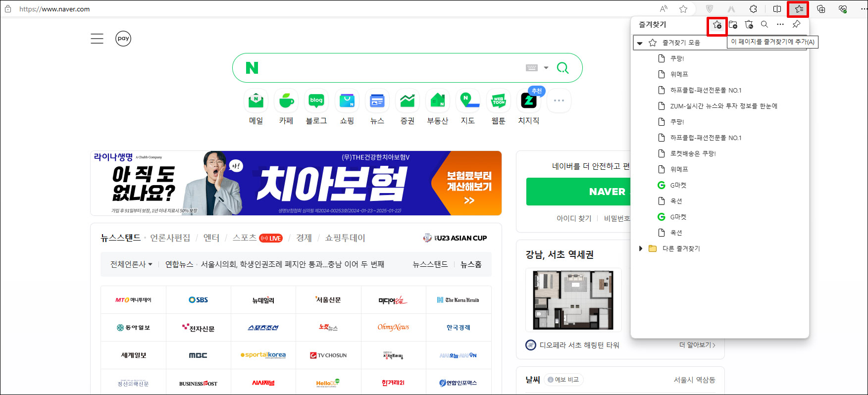Toggle split screen icon in toolbar
This screenshot has width=868, height=395.
[777, 9]
